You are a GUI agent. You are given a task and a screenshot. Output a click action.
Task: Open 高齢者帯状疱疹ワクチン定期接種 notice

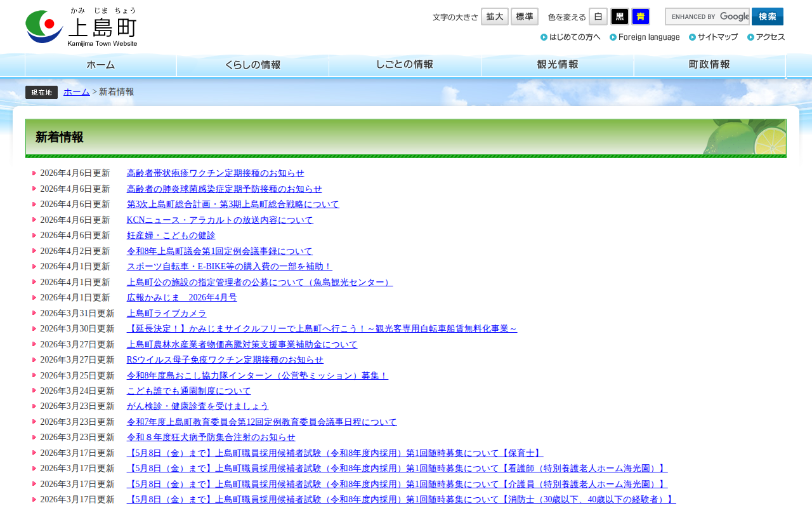pyautogui.click(x=216, y=173)
